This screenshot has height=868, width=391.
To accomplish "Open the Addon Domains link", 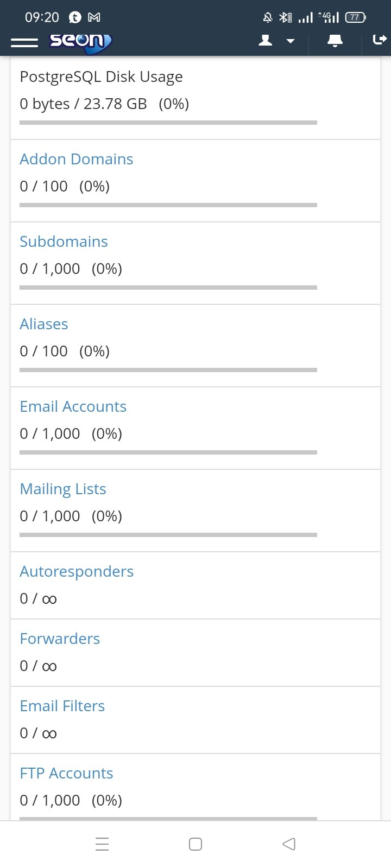I will click(77, 159).
